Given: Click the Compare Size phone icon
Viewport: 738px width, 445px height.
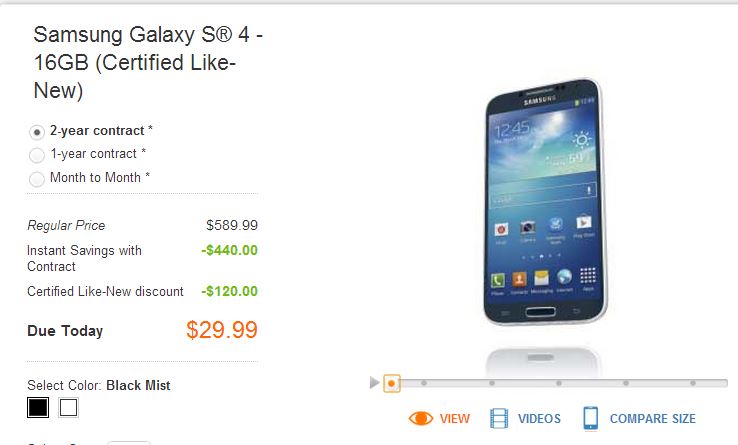Looking at the screenshot, I should (591, 418).
